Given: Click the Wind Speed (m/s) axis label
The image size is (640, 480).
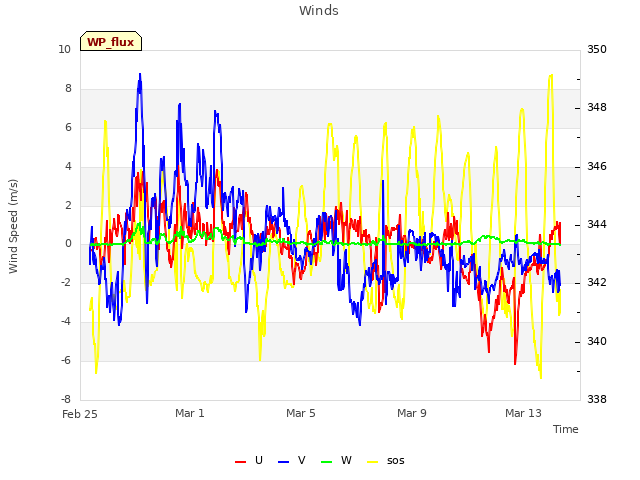Looking at the screenshot, I should pyautogui.click(x=13, y=226).
